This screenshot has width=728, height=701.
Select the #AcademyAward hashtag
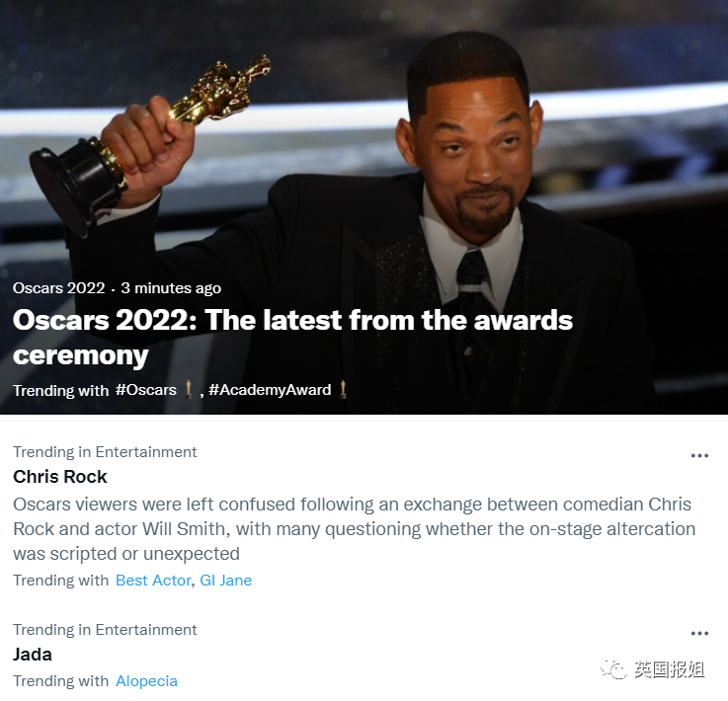[270, 390]
